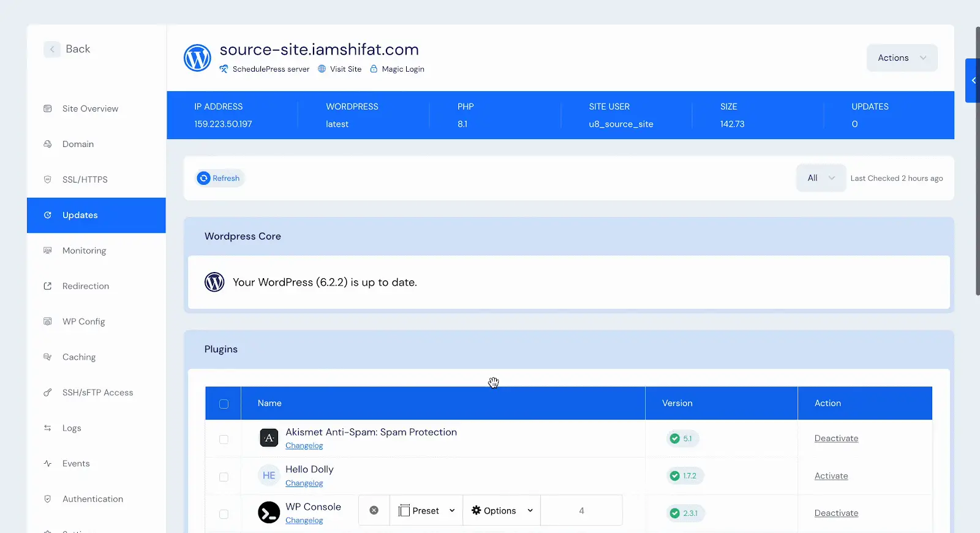This screenshot has height=533, width=980.
Task: Open the Hello Dolly Changelog link
Action: click(x=304, y=483)
